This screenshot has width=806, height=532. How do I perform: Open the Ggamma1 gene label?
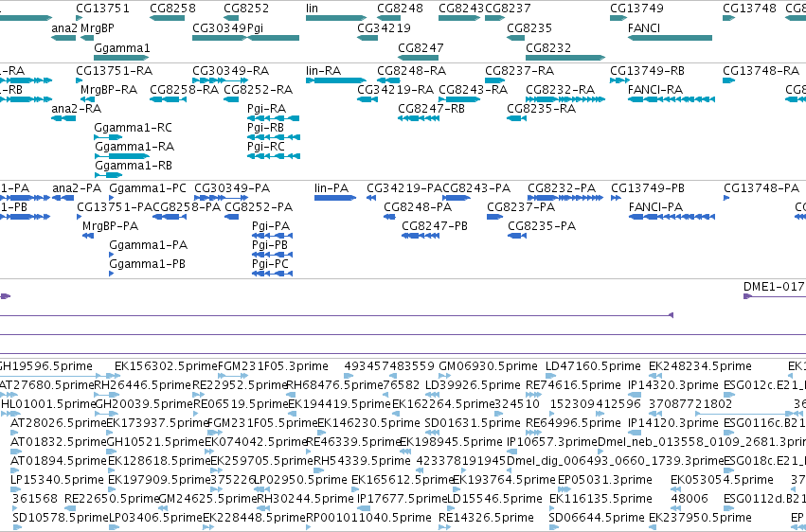tap(122, 47)
